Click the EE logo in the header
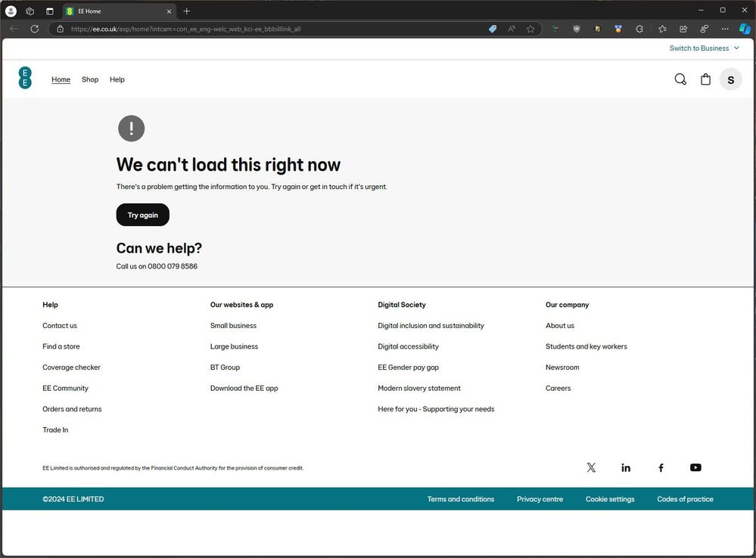Screen dimensions: 756x558 tap(25, 78)
